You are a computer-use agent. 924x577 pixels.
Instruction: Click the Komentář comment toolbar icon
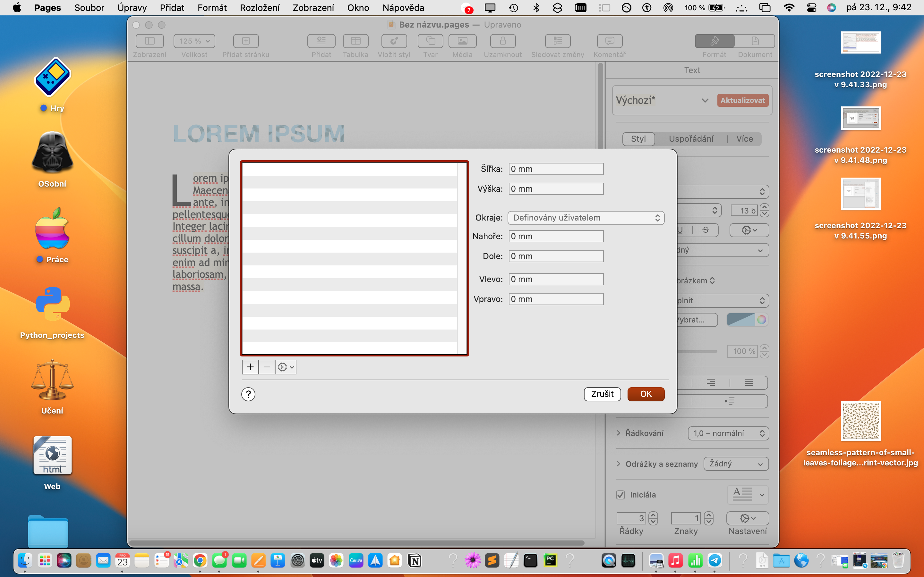click(x=609, y=41)
